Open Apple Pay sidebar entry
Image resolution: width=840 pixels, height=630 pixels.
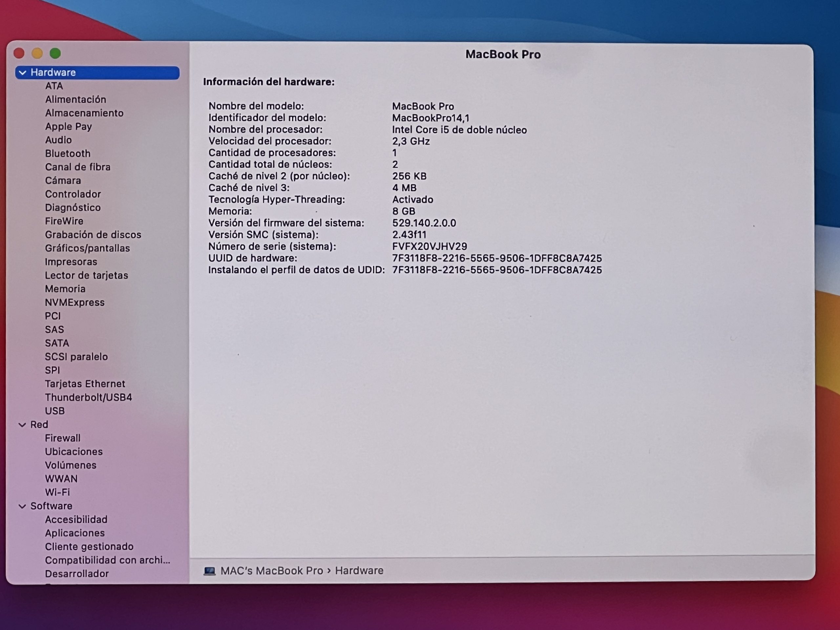(x=68, y=126)
